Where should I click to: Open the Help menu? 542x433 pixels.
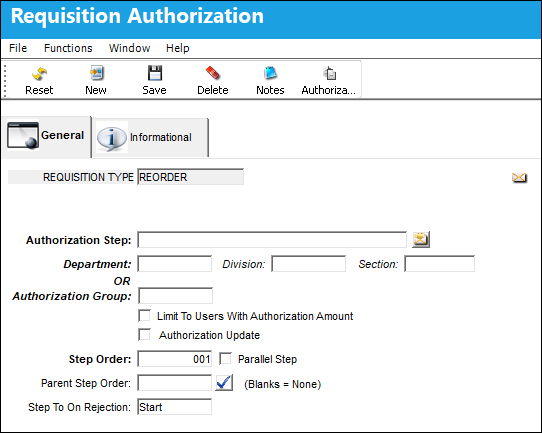[178, 48]
